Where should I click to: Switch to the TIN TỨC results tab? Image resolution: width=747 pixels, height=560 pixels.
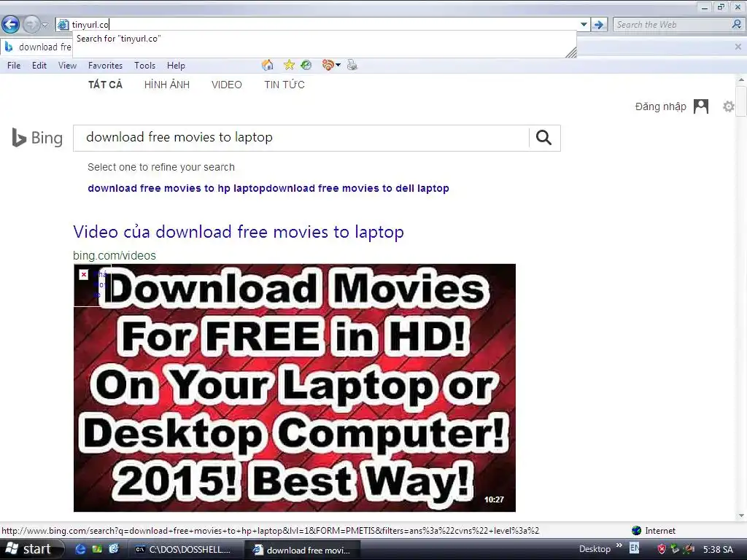tap(285, 85)
